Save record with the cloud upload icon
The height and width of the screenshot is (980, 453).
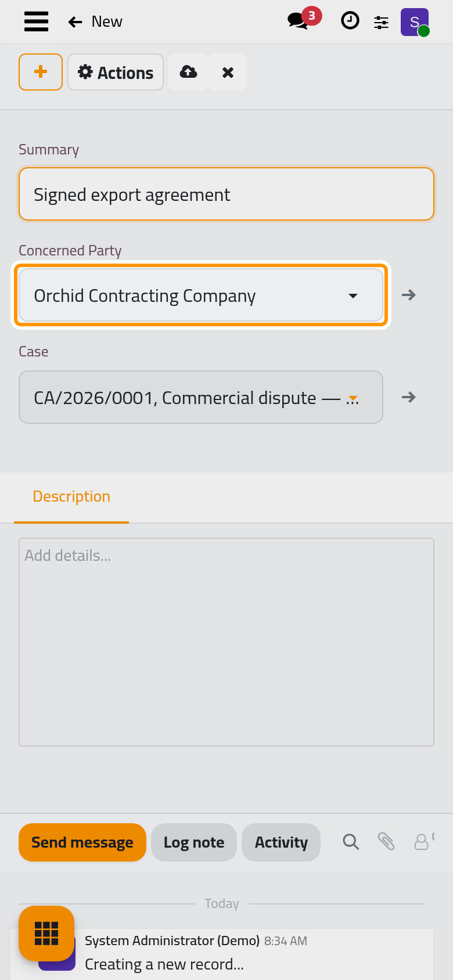tap(188, 72)
